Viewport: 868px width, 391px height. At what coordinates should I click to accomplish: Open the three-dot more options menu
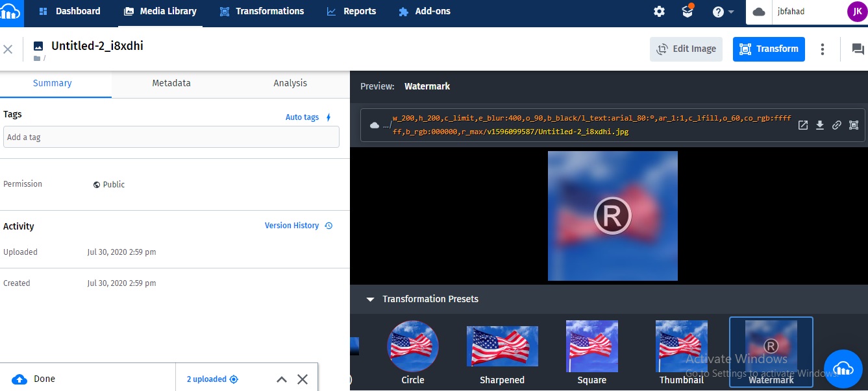tap(823, 49)
